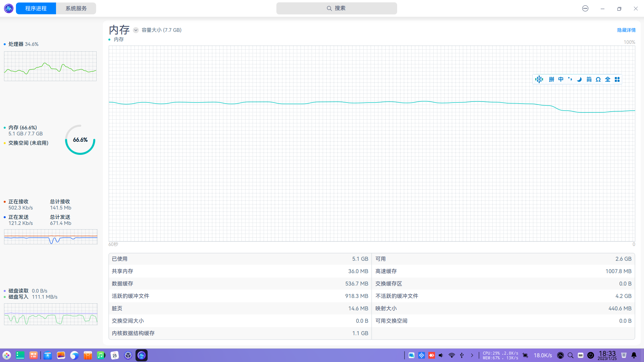The height and width of the screenshot is (362, 644).
Task: Click the 66.6% memory usage ring
Action: (80, 140)
